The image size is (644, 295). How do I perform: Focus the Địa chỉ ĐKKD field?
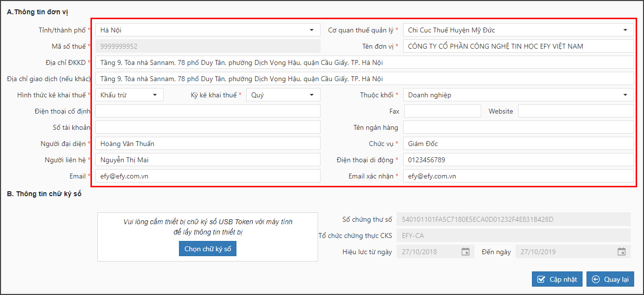click(x=364, y=62)
